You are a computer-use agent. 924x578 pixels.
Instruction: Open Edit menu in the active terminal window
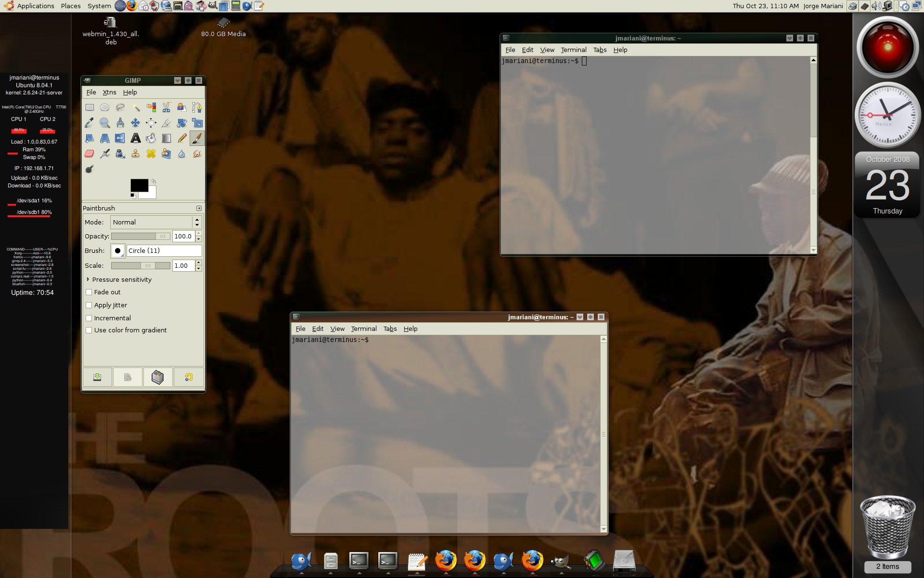point(318,328)
